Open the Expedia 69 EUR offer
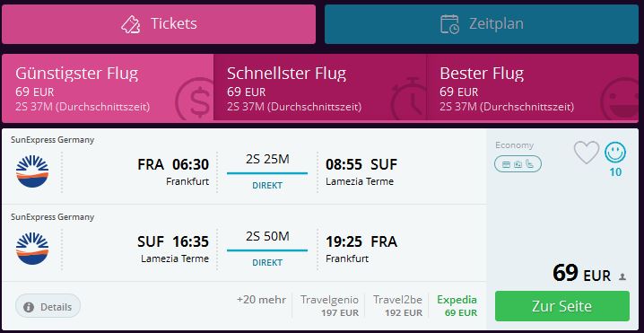The image size is (644, 333). pyautogui.click(x=457, y=306)
